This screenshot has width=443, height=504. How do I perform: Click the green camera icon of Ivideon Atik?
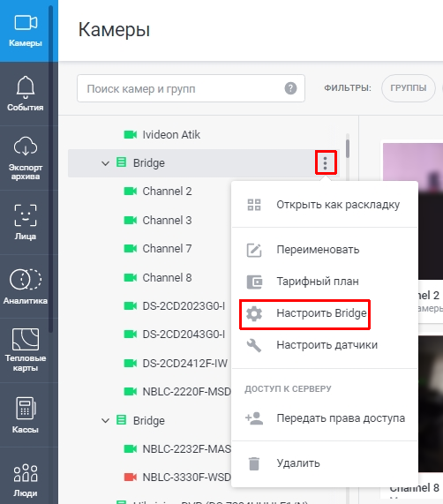click(131, 134)
